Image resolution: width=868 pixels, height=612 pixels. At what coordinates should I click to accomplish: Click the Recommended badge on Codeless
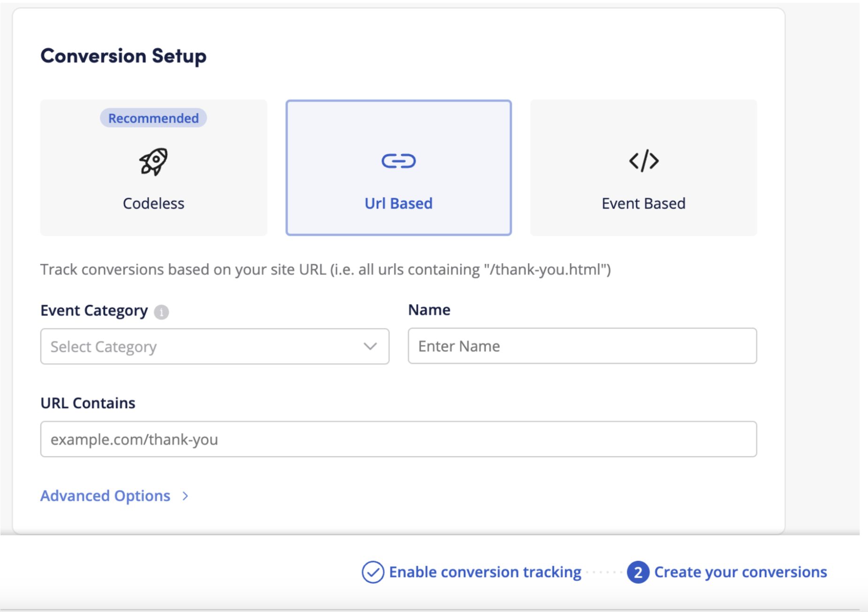tap(153, 118)
